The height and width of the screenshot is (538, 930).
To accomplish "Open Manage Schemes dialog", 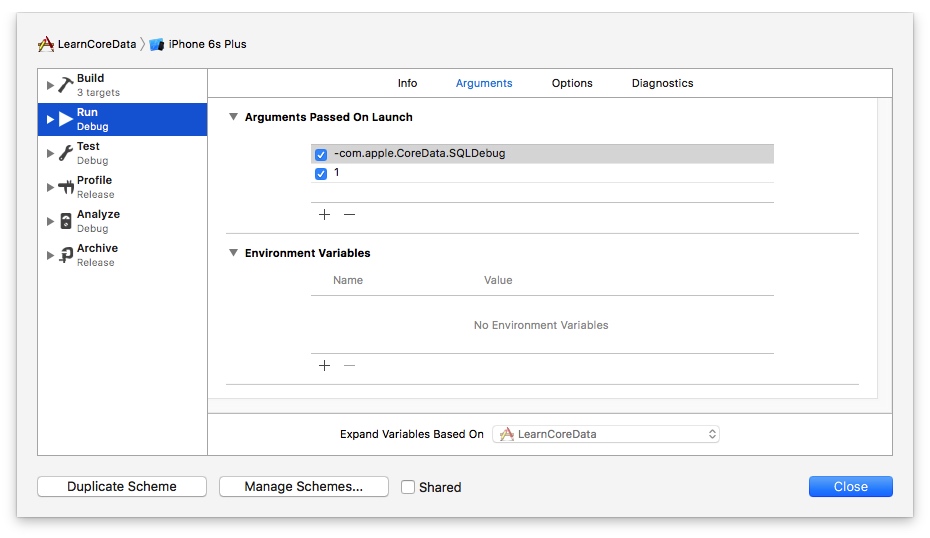I will tap(304, 486).
